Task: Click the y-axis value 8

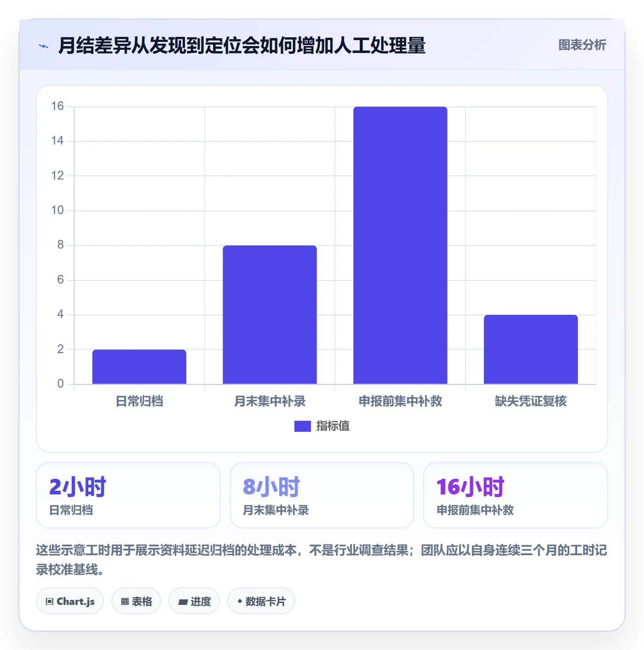Action: point(60,245)
